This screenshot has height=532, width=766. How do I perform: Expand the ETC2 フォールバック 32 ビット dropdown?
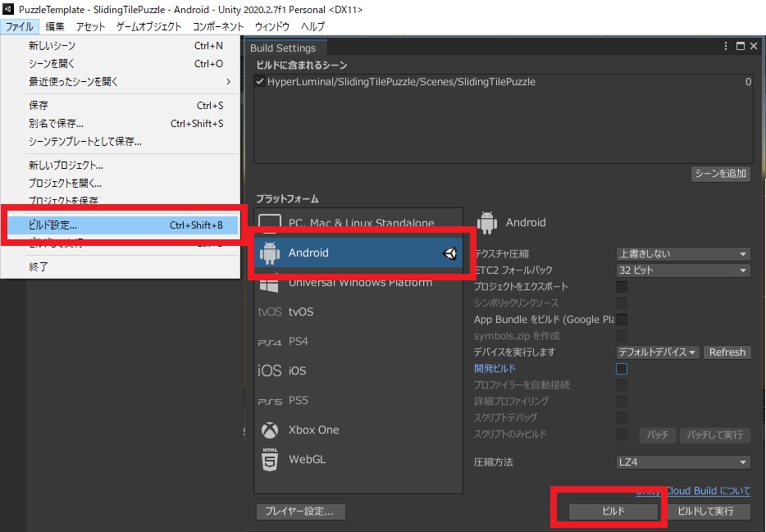pos(683,270)
